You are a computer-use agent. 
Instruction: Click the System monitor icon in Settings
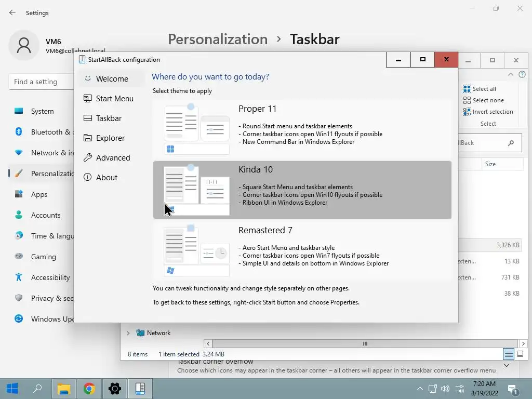(x=19, y=111)
